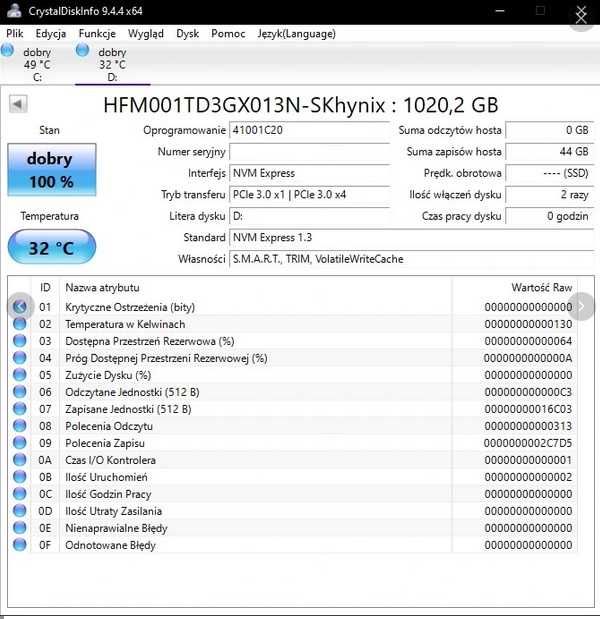Image resolution: width=600 pixels, height=619 pixels.
Task: Select the Krytyczne Ostrzeżenia (bity) row
Action: point(292,307)
